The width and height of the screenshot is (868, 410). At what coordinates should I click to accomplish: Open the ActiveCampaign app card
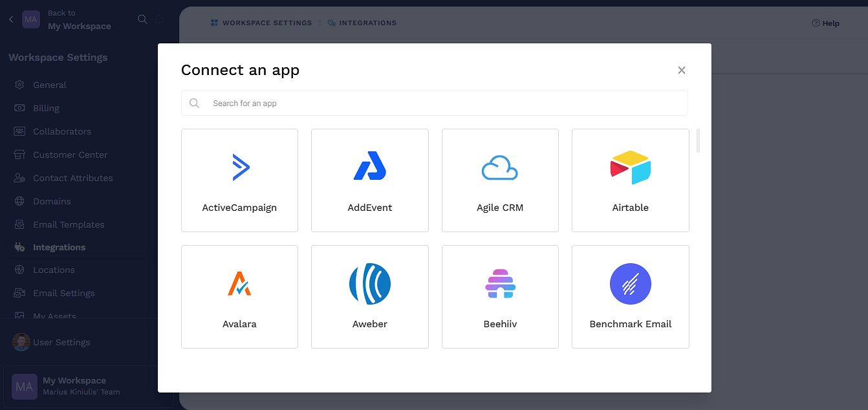point(239,180)
